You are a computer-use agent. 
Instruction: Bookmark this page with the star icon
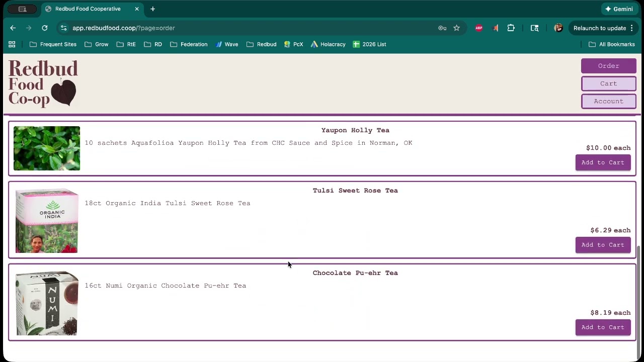click(456, 28)
